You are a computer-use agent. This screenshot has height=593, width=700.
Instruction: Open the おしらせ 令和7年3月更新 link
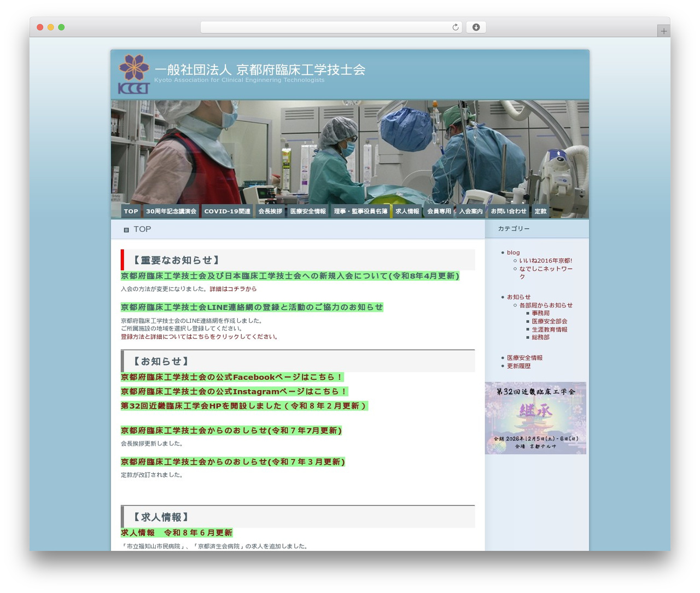(233, 462)
